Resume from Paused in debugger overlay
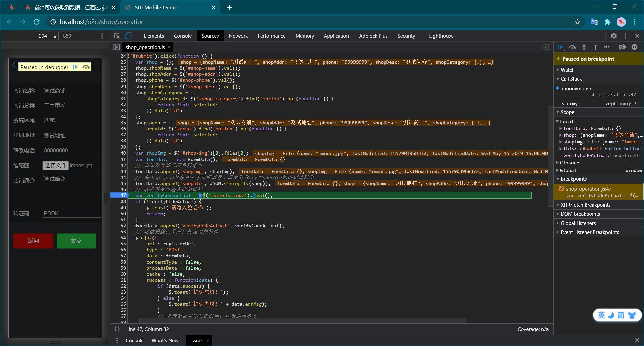This screenshot has width=644, height=346. [75, 67]
